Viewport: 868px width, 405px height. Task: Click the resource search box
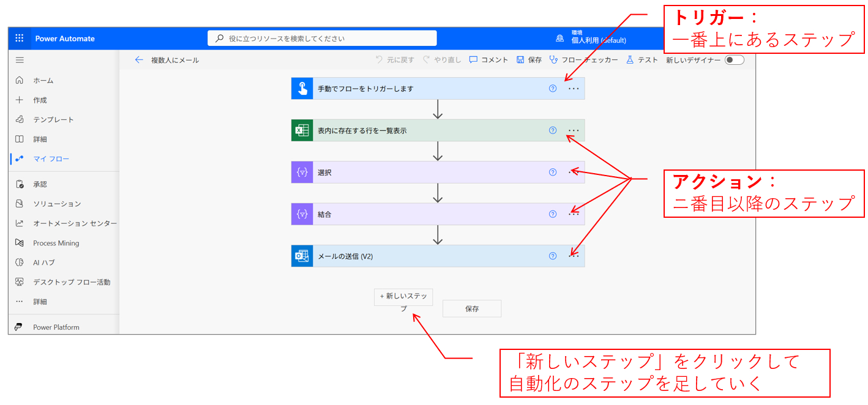[x=322, y=39]
